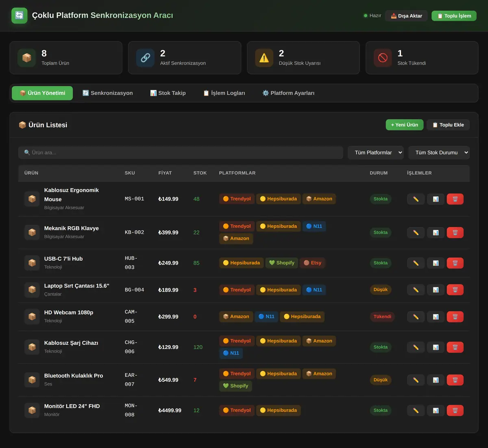Open stats chart for Kablosuz Ergonomik Mouse
Screen dimensions: 488x448
pos(436,199)
